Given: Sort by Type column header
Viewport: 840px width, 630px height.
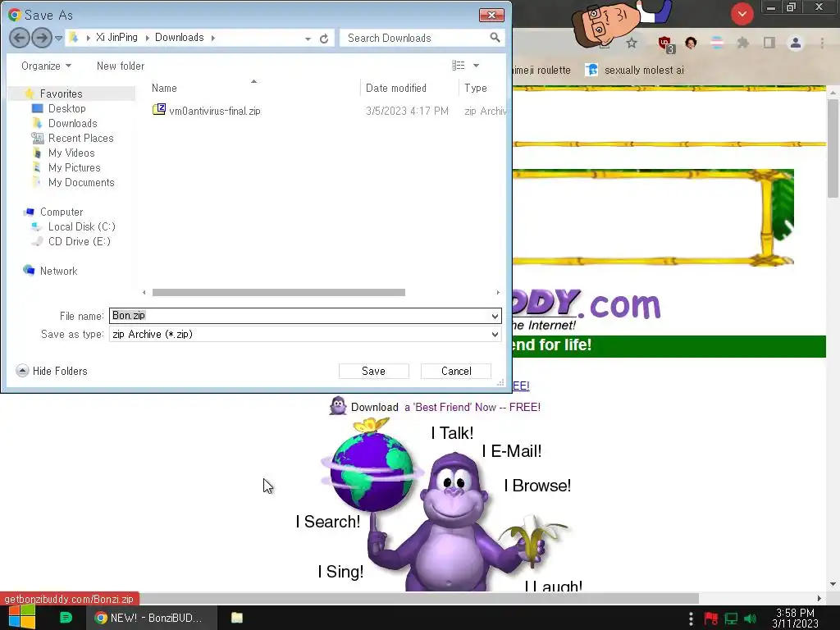Looking at the screenshot, I should tap(476, 88).
